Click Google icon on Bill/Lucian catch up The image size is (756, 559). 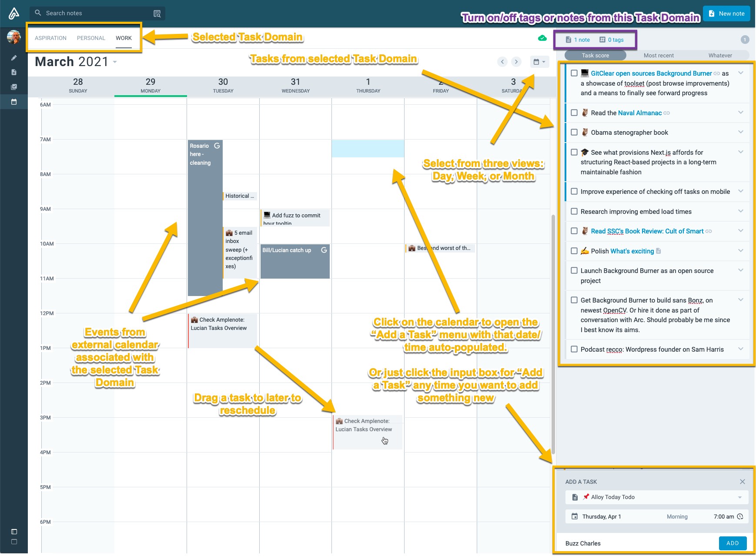tap(324, 250)
